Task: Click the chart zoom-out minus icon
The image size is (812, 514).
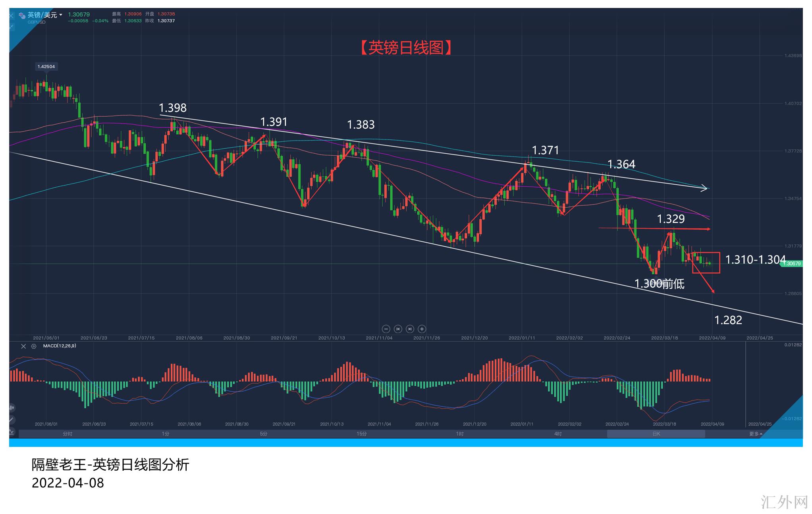Action: [386, 329]
